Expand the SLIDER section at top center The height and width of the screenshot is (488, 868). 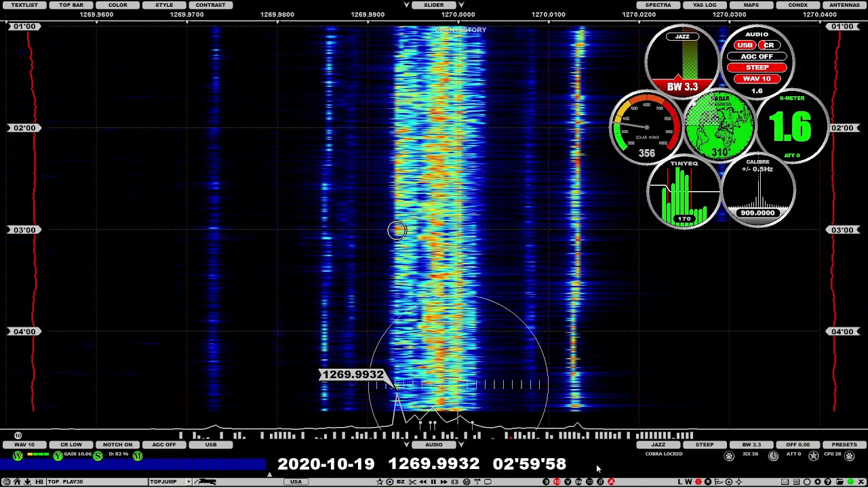click(434, 5)
